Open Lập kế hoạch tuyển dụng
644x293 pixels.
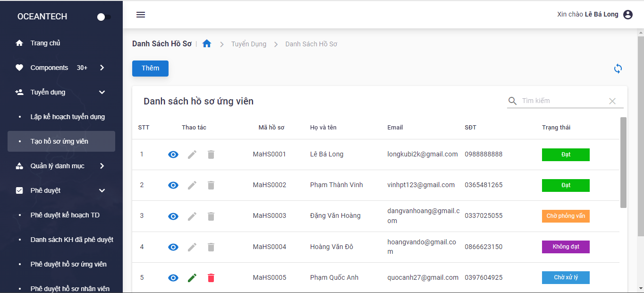point(61,117)
